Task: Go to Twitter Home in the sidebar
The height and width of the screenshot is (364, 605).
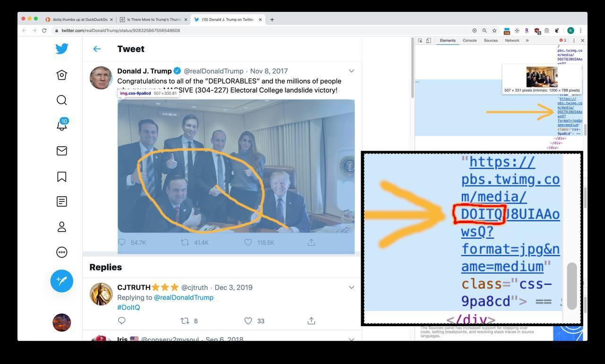Action: (62, 75)
